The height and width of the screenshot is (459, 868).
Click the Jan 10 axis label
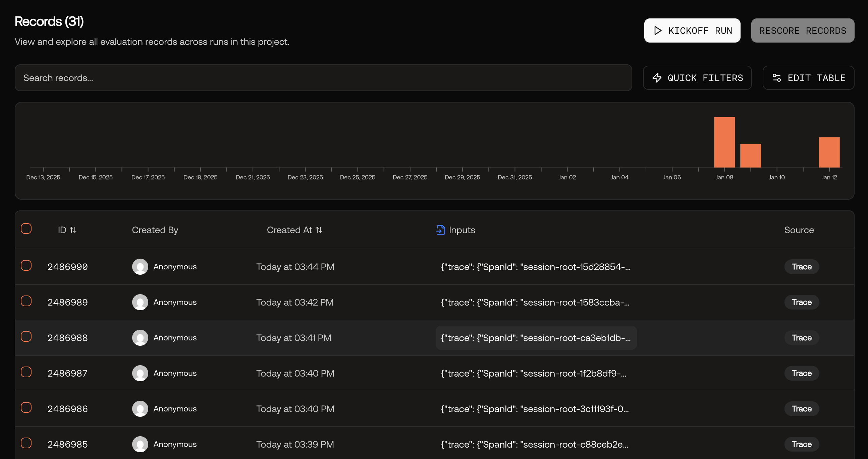777,177
